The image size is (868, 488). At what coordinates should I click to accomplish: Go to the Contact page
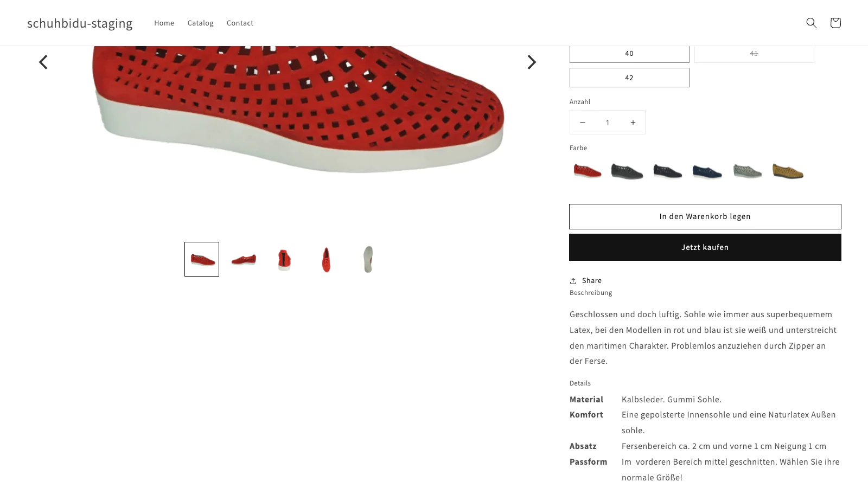[240, 23]
